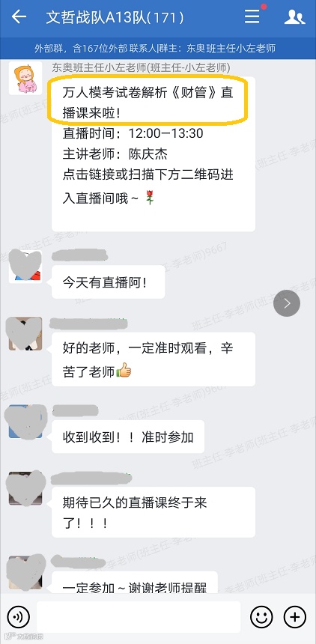Image resolution: width=316 pixels, height=644 pixels.
Task: Tap the back arrow icon
Action: pyautogui.click(x=19, y=16)
